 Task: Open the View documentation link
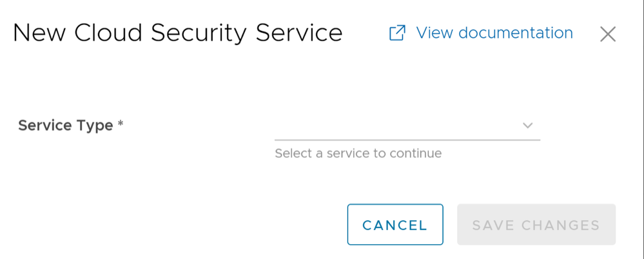click(x=494, y=33)
